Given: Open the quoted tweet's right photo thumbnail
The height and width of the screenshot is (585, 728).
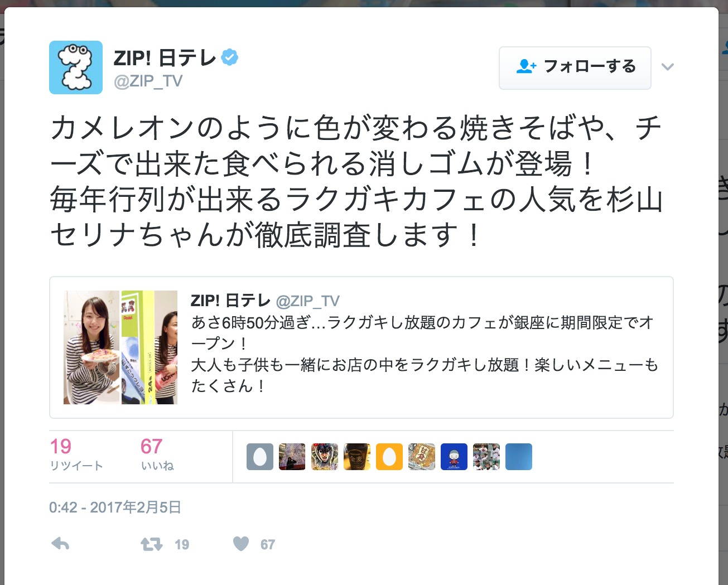Looking at the screenshot, I should pyautogui.click(x=150, y=347).
